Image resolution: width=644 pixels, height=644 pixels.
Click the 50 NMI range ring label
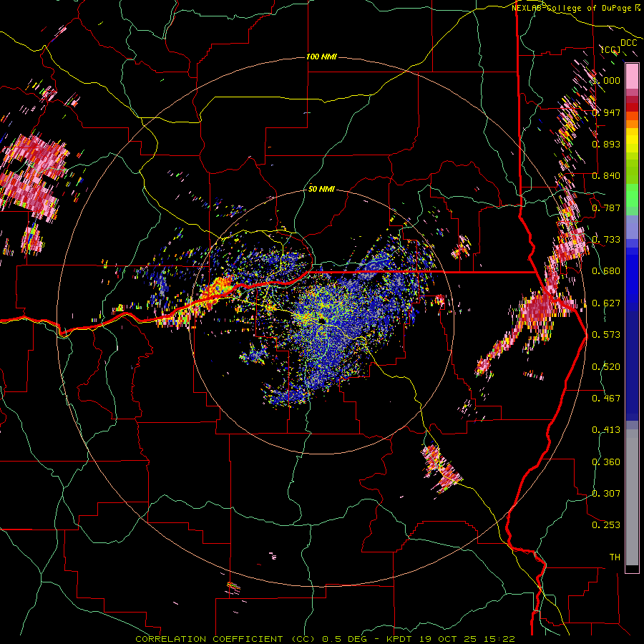(x=321, y=190)
